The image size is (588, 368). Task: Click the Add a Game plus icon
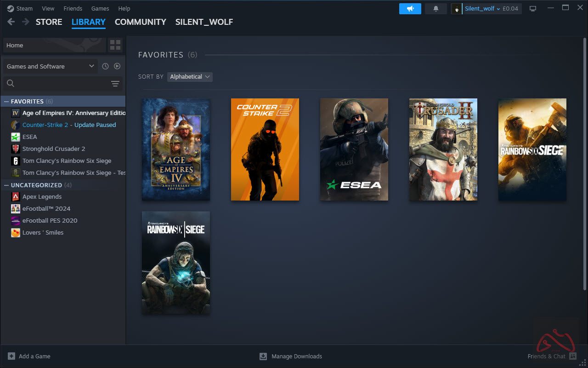tap(11, 356)
